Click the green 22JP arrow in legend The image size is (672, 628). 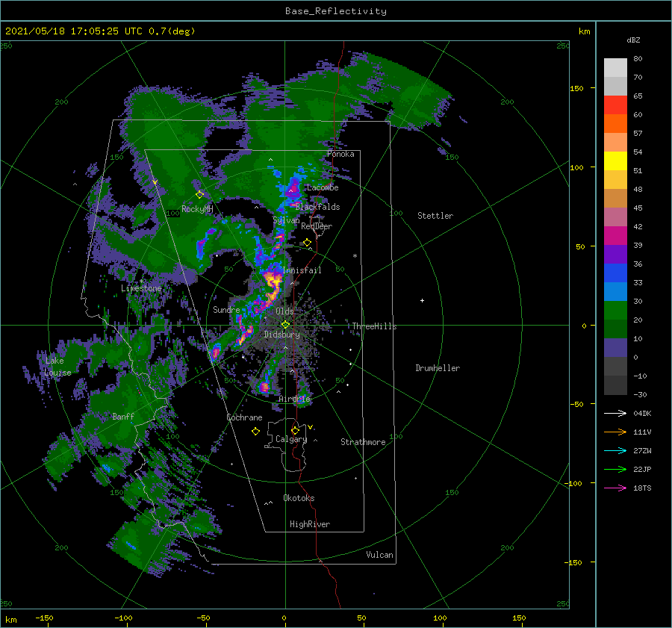click(x=615, y=470)
